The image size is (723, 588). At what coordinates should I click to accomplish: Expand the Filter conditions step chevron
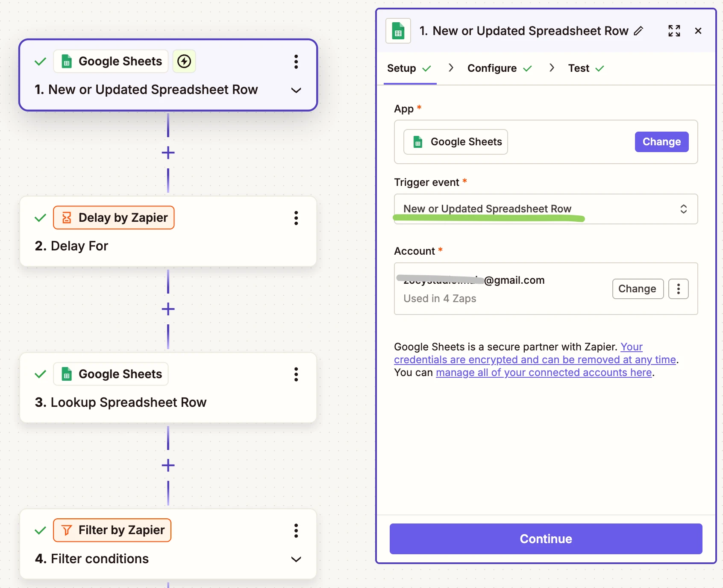(296, 559)
